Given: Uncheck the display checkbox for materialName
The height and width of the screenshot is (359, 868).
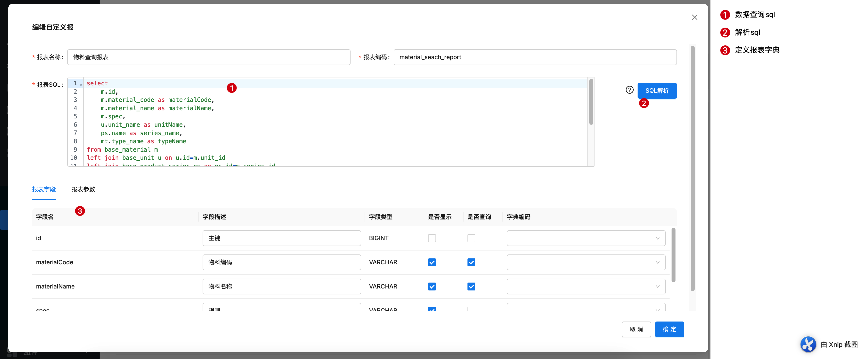Looking at the screenshot, I should (432, 287).
